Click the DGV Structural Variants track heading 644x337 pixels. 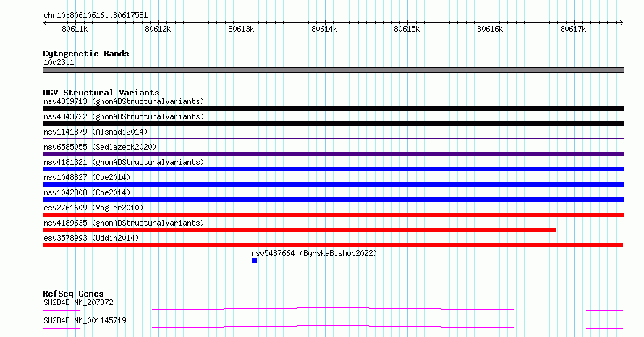pyautogui.click(x=101, y=93)
